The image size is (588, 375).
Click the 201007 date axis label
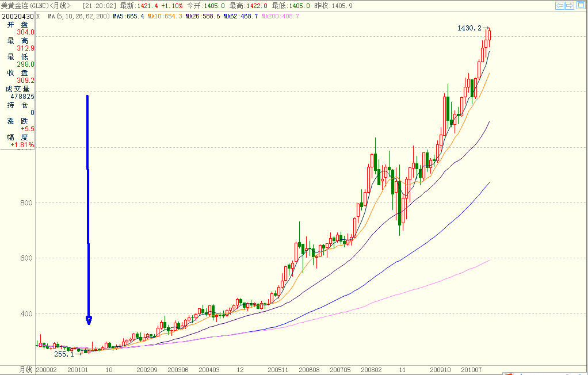click(x=471, y=370)
